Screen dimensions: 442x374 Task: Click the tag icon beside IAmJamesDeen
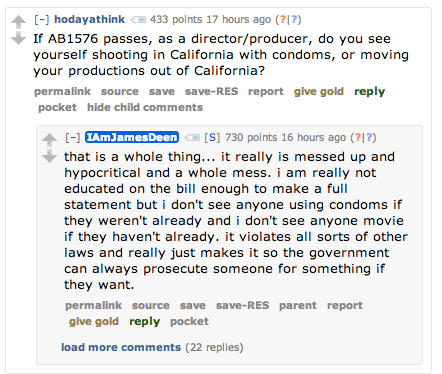click(x=192, y=138)
